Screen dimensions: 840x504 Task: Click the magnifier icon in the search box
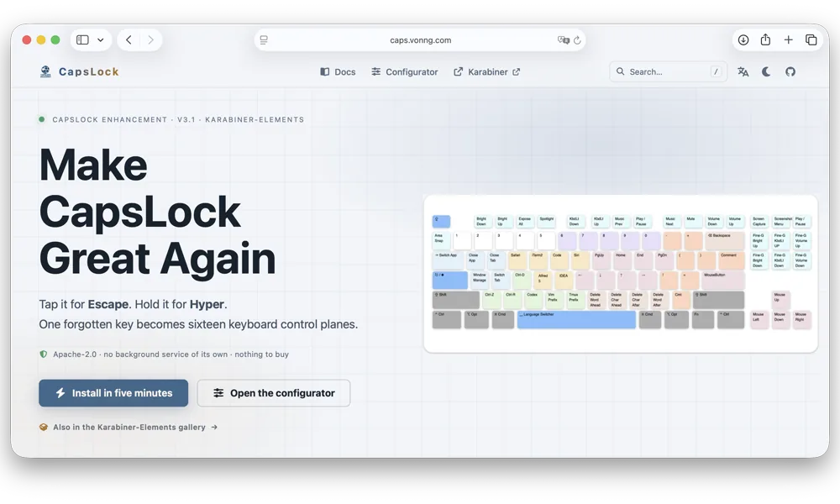pyautogui.click(x=621, y=71)
